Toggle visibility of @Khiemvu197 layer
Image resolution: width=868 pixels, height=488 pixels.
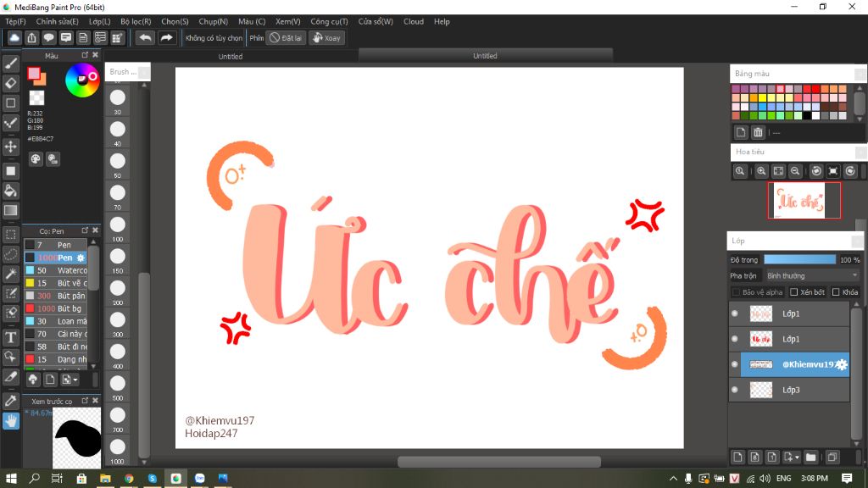[735, 364]
